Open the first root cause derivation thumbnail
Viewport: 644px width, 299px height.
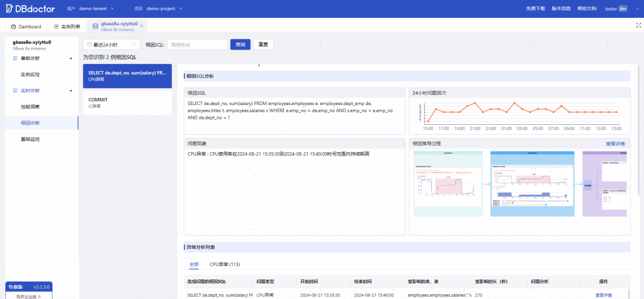coord(448,183)
